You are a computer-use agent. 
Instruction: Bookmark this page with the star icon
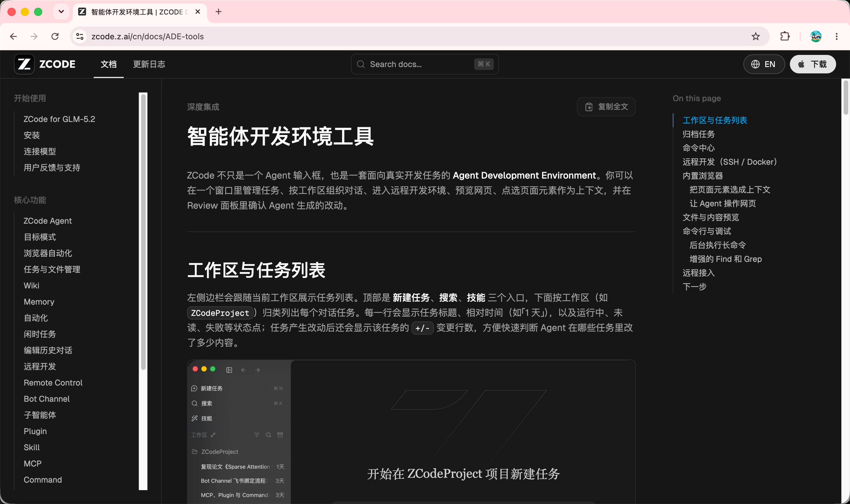click(x=755, y=36)
